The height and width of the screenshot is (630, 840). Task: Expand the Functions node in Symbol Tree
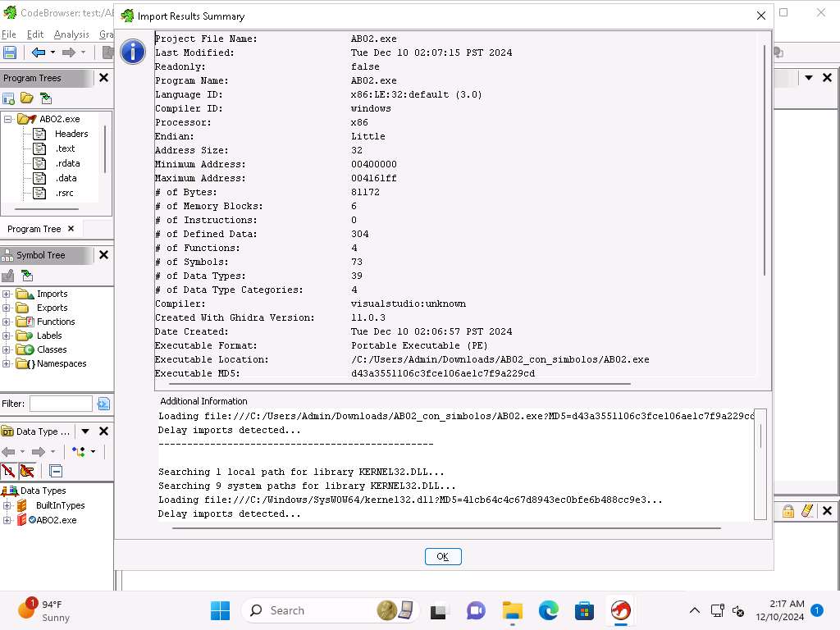[x=7, y=322]
